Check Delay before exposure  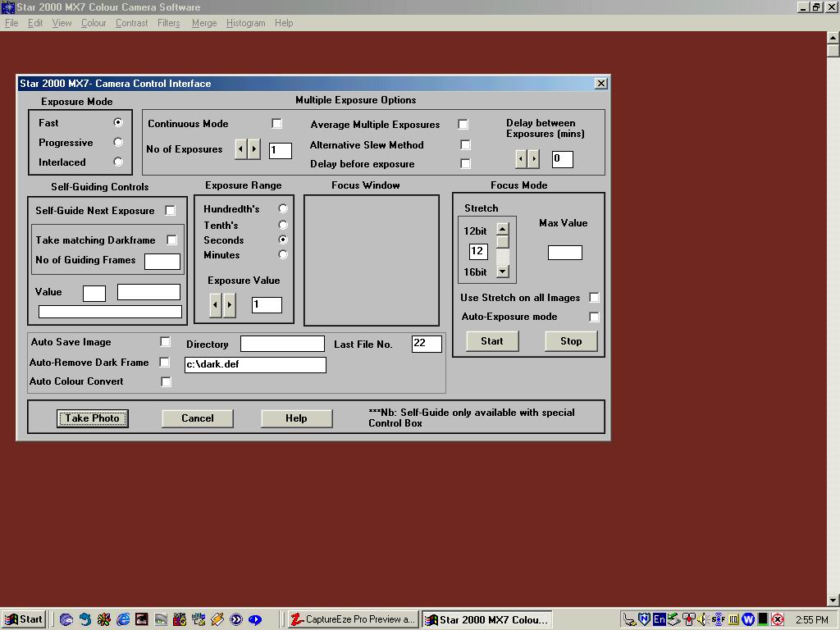(465, 163)
